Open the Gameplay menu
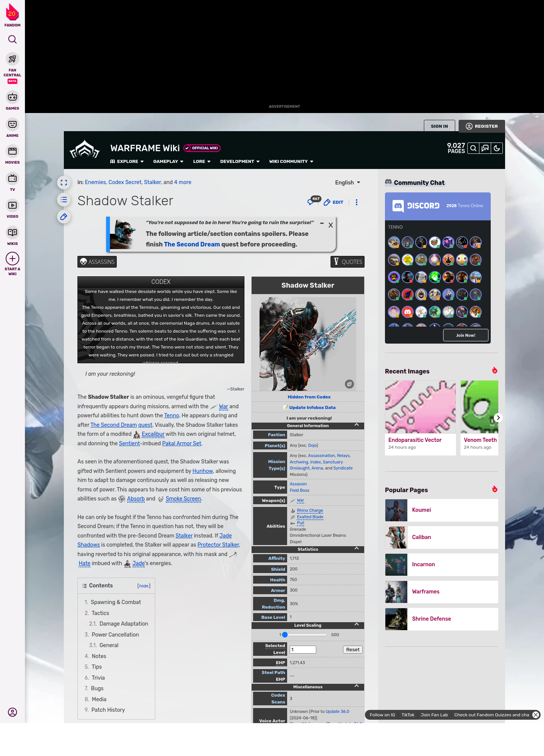The width and height of the screenshot is (544, 756). 168,161
